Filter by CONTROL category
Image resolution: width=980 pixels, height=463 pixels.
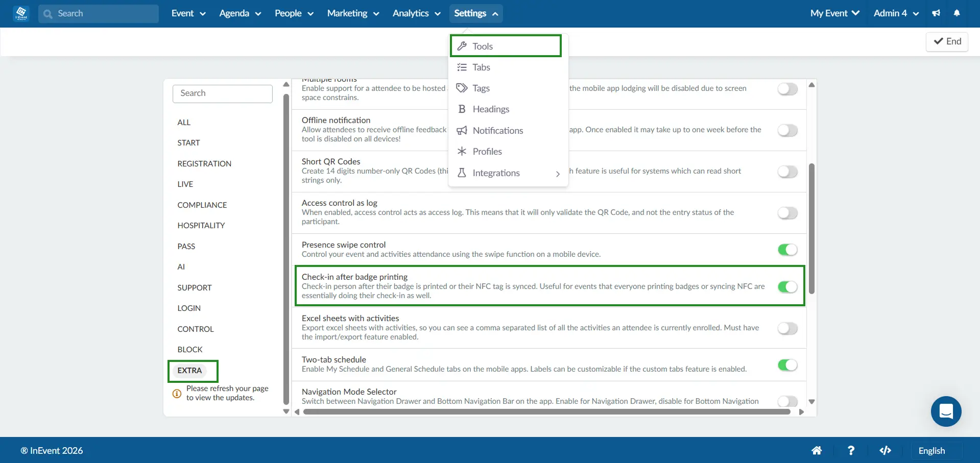tap(196, 329)
